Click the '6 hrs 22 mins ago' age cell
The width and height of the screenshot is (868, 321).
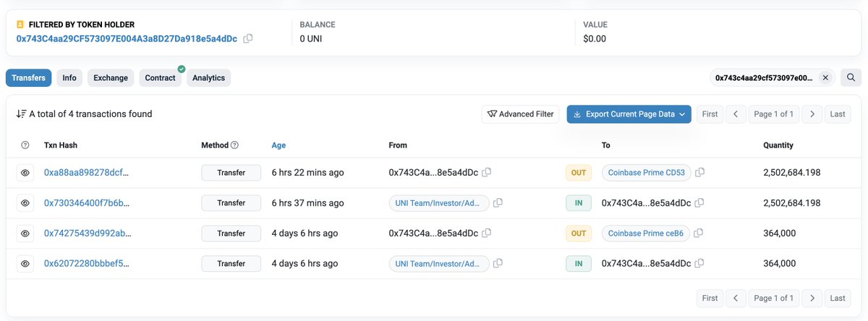307,173
